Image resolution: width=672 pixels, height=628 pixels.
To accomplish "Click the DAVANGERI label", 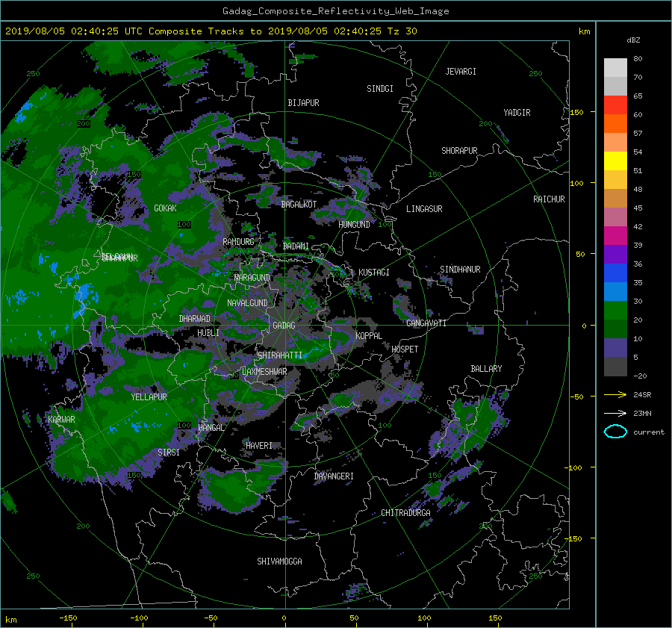I will (334, 476).
